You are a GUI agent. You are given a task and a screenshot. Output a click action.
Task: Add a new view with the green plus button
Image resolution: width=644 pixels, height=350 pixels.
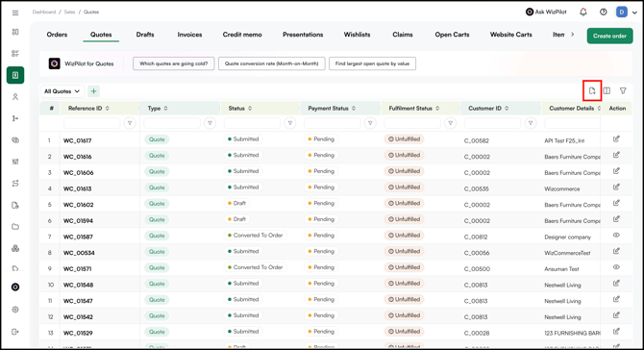click(93, 91)
